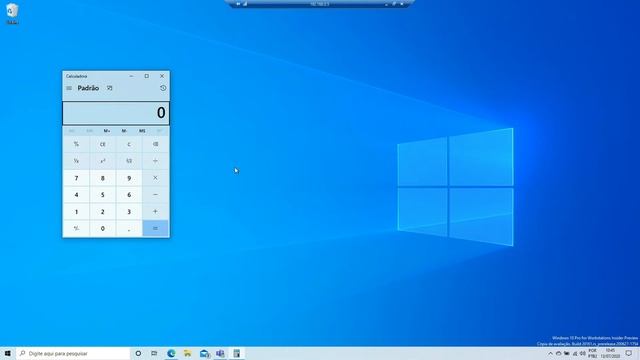Open the clock and date flyout
The height and width of the screenshot is (360, 640).
610,353
